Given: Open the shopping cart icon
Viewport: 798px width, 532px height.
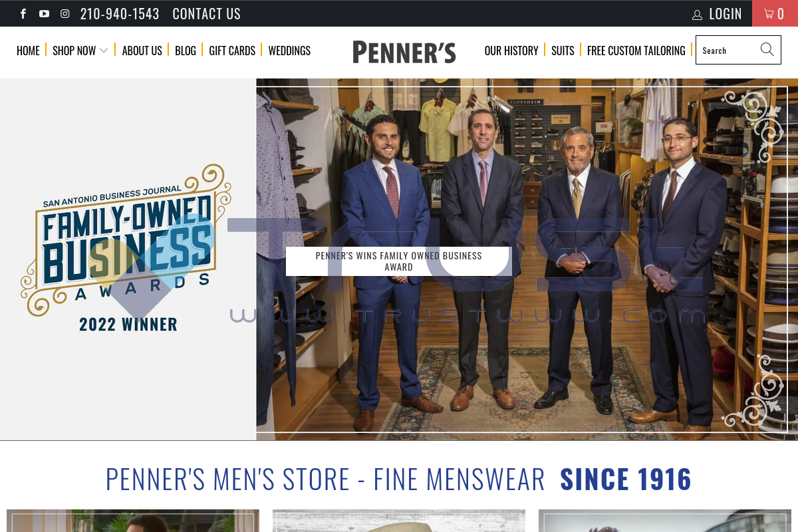Looking at the screenshot, I should point(769,13).
